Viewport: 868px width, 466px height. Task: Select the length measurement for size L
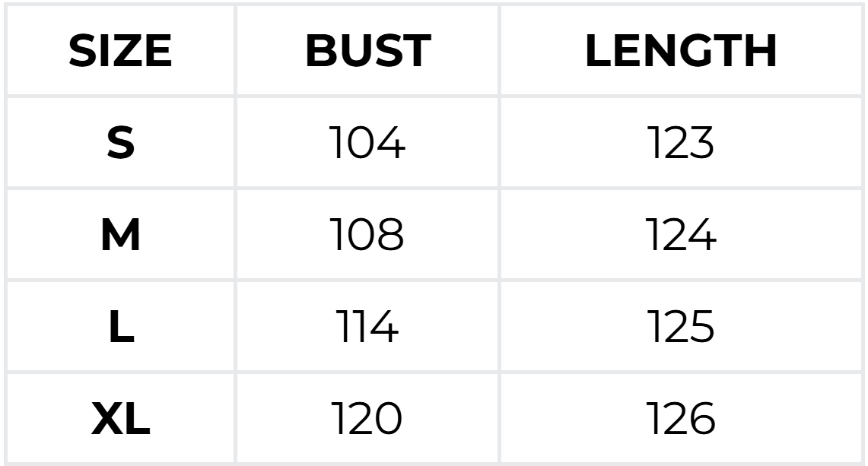681,328
